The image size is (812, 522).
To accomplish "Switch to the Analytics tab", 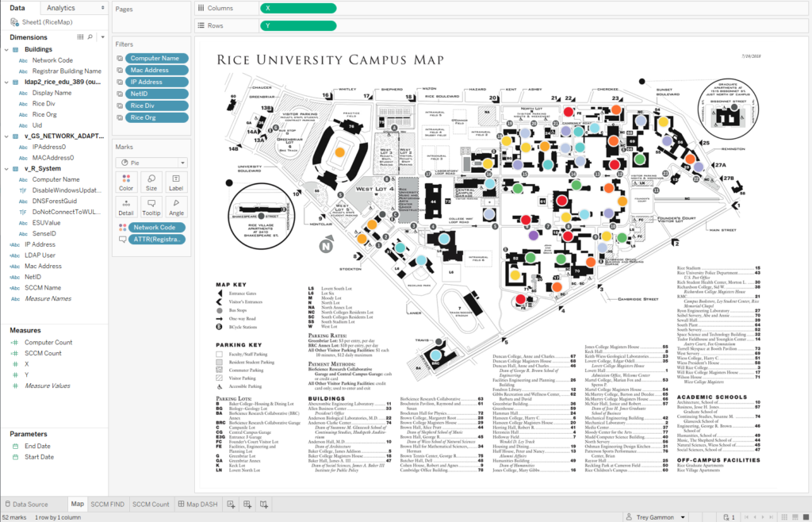I will (x=60, y=8).
